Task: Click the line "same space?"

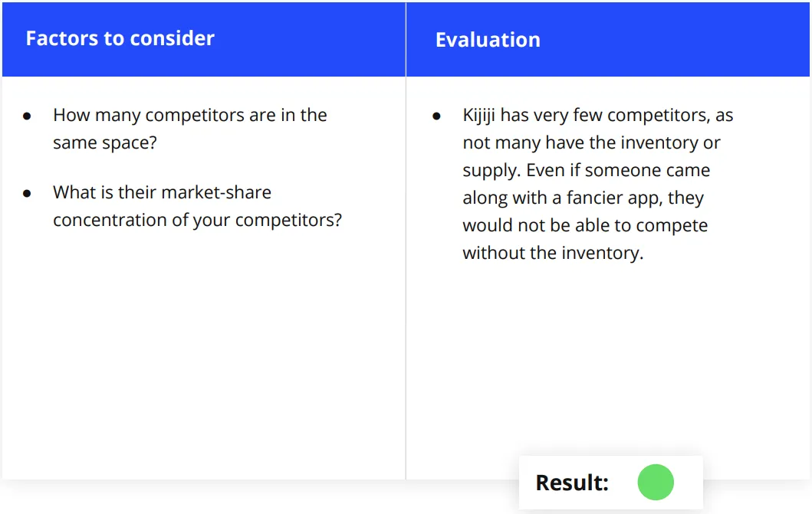Action: 104,143
